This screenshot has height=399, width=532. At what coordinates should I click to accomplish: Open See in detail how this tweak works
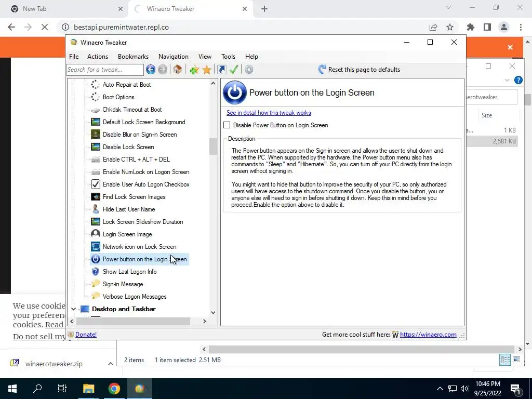point(269,113)
